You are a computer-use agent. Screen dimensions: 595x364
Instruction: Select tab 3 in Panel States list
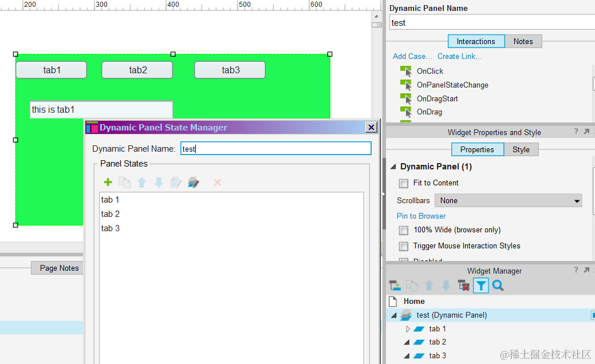point(110,228)
